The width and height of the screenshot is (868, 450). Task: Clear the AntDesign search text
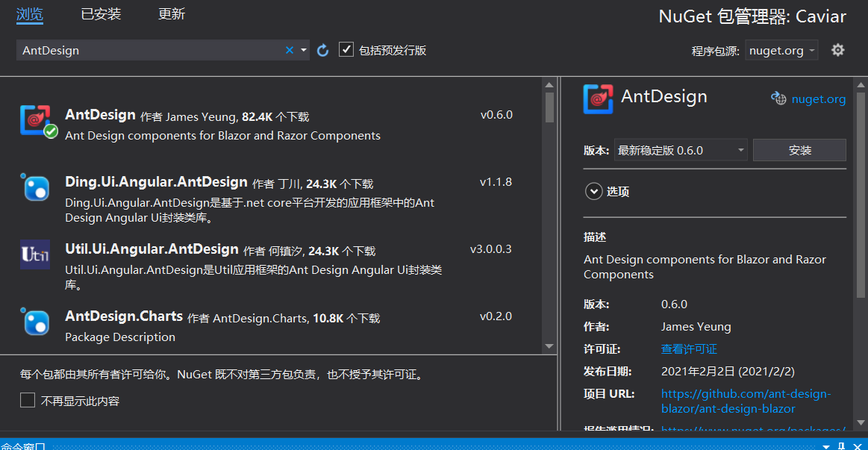click(x=289, y=50)
